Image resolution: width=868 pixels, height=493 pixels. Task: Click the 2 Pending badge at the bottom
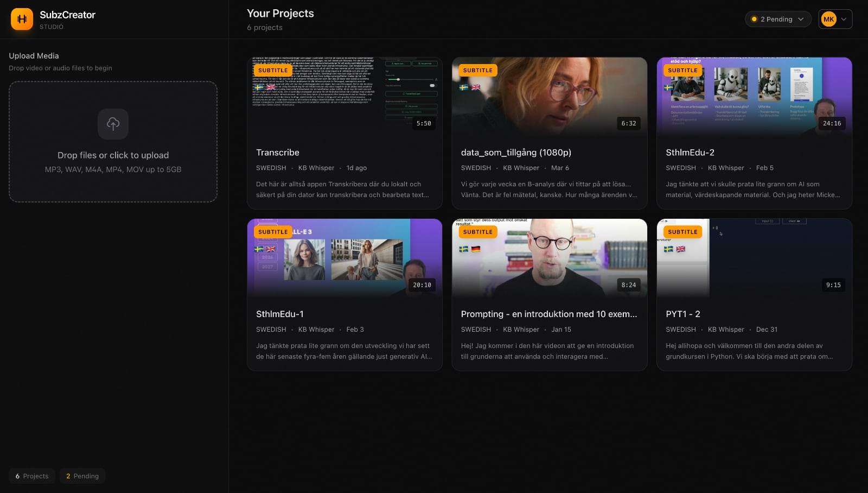(x=82, y=476)
